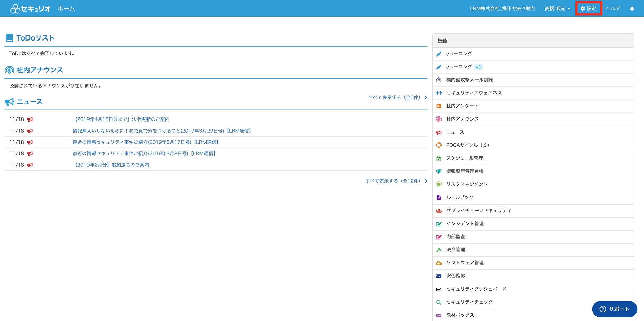
Task: Click the PDCAサイクル icon
Action: 438,145
